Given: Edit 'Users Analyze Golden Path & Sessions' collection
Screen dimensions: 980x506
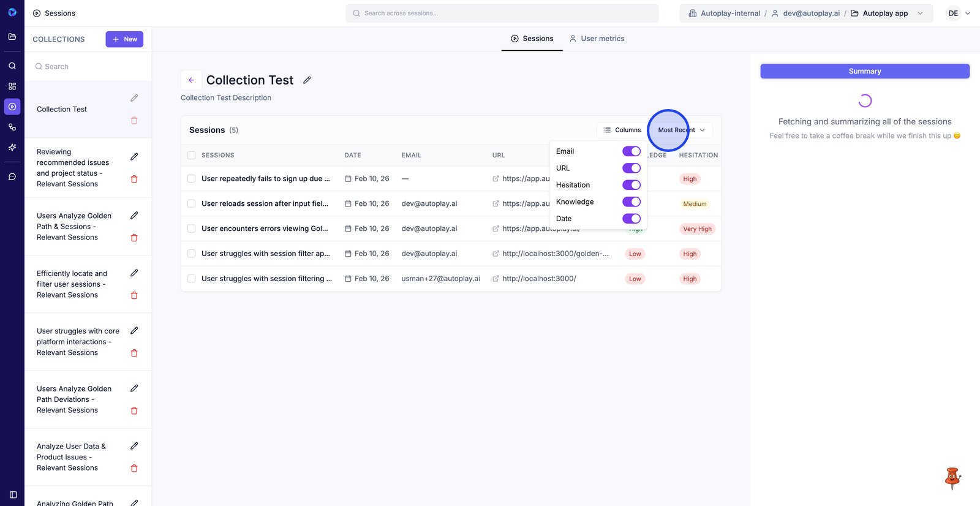Looking at the screenshot, I should tap(134, 216).
